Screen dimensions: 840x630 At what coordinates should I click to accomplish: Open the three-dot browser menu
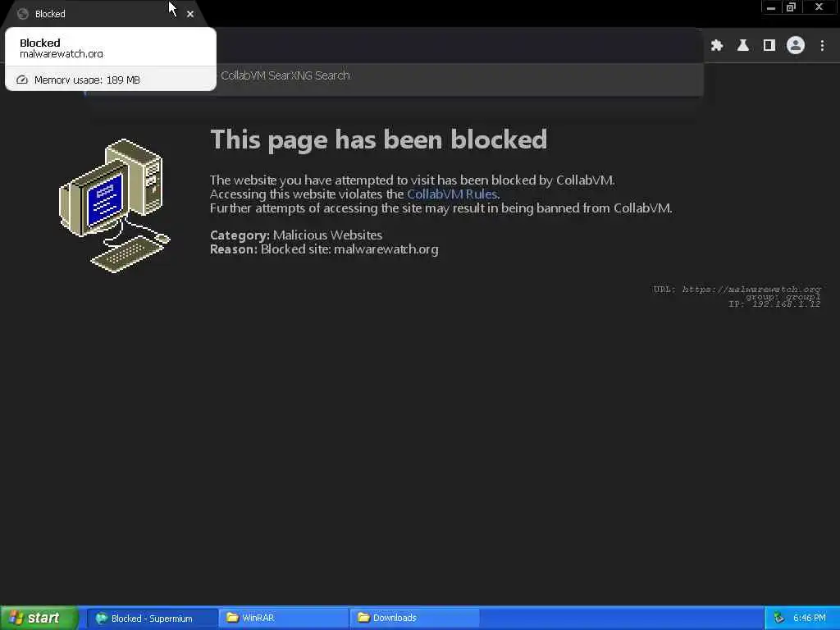822,46
